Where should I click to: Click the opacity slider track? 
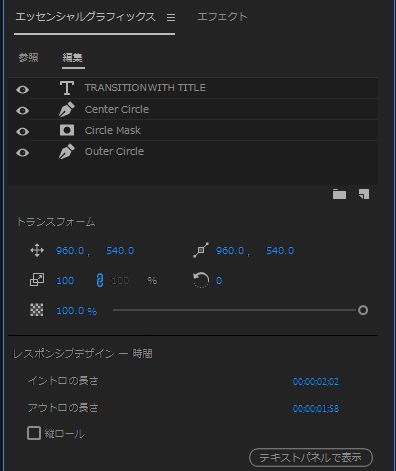click(235, 310)
